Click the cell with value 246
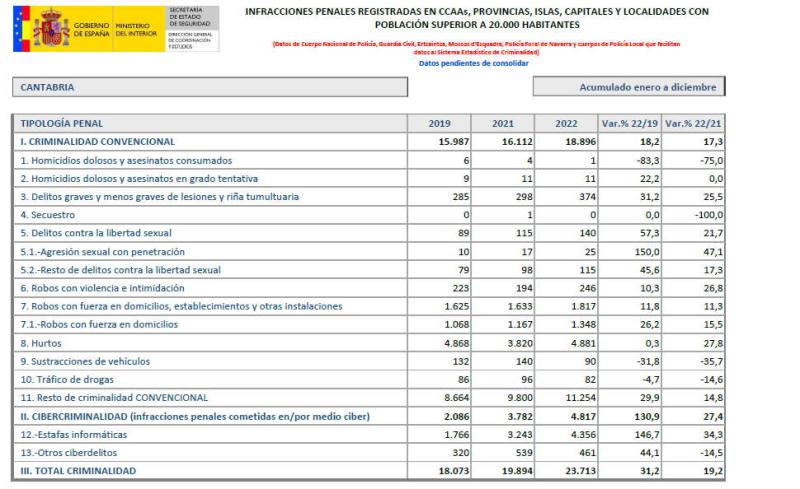The image size is (800, 489). click(566, 288)
